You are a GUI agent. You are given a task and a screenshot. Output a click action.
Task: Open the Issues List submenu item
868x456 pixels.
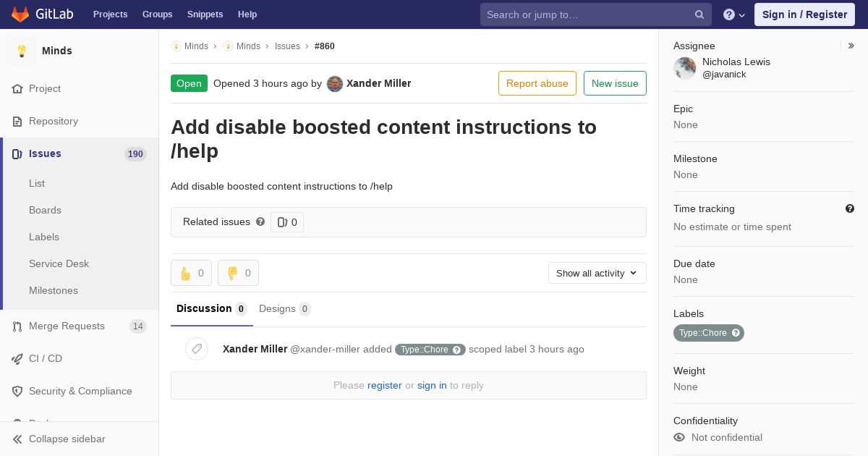37,183
